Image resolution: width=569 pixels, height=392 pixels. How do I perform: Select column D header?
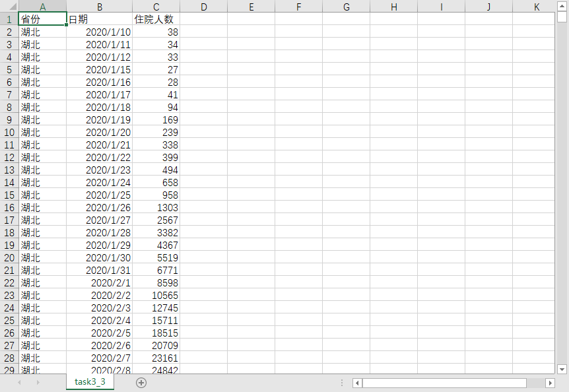(x=203, y=7)
